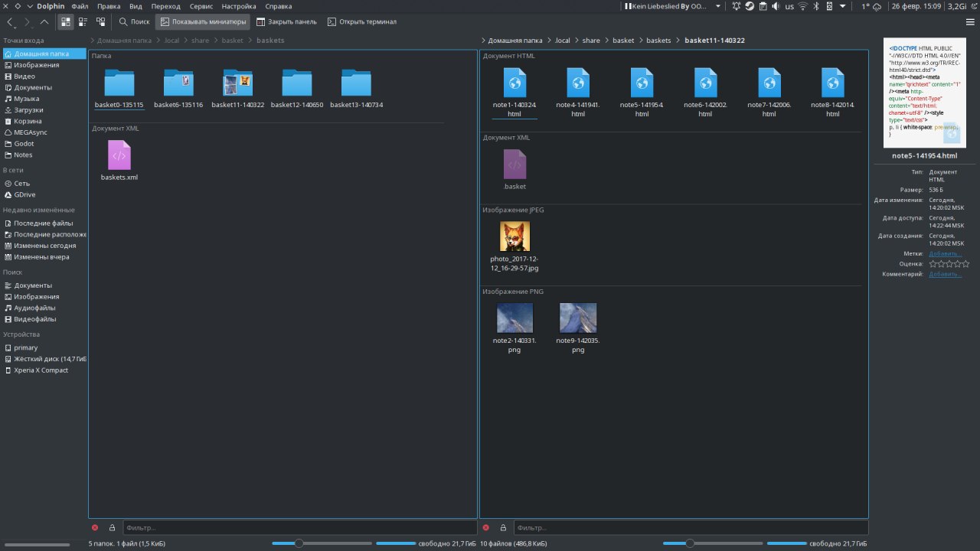The image size is (980, 551).
Task: Expand the system tray hidden icons arrow
Action: [843, 6]
